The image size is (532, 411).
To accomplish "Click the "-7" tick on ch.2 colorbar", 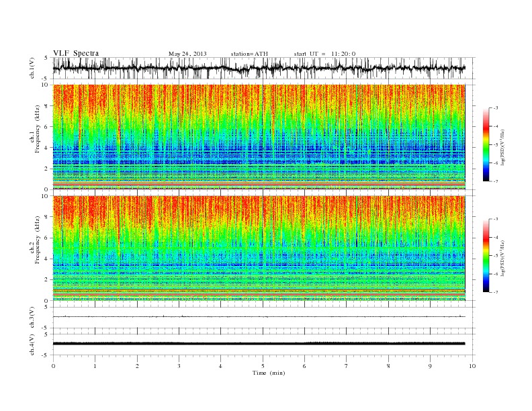I will coord(495,292).
